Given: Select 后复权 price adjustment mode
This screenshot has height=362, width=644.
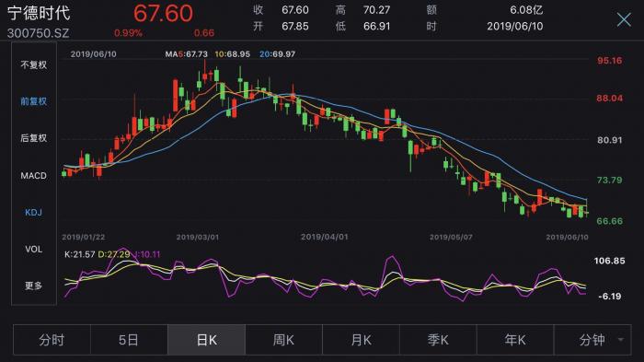Looking at the screenshot, I should [34, 138].
